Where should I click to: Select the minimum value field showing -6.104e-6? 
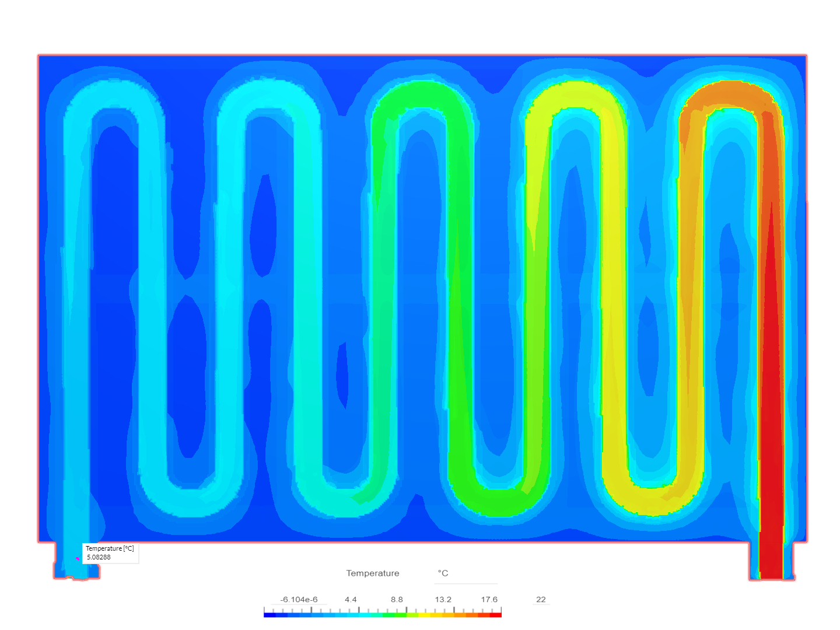point(300,599)
